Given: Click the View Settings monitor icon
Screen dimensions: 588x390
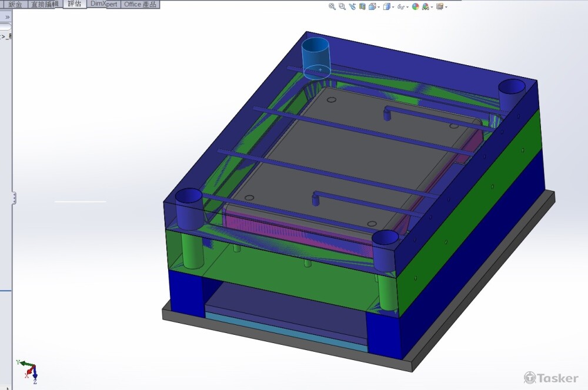Looking at the screenshot, I should 439,6.
